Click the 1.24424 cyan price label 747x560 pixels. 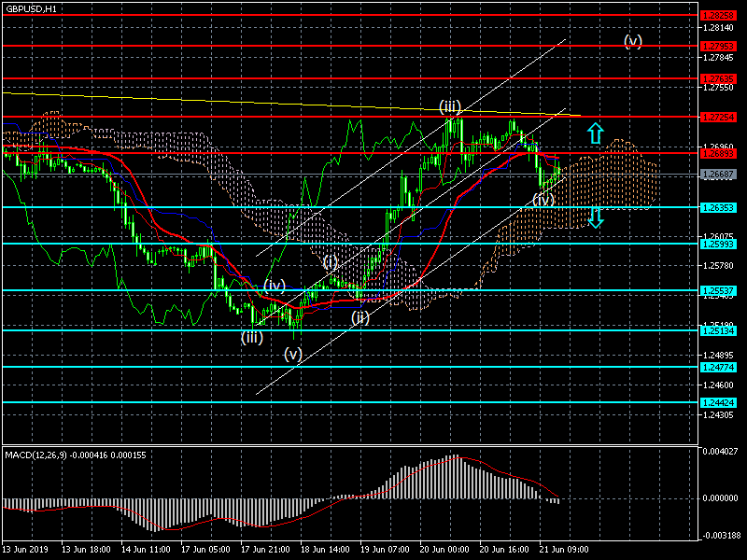[x=718, y=403]
